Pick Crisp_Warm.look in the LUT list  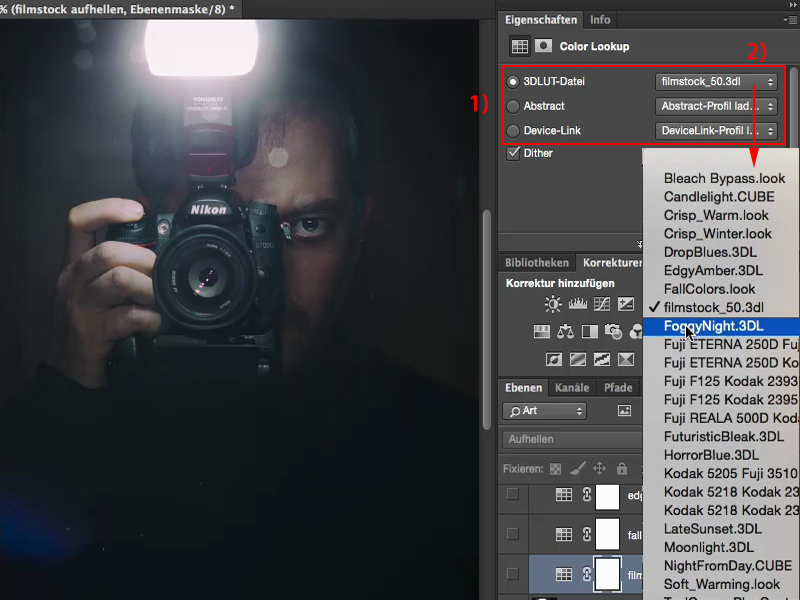(720, 215)
